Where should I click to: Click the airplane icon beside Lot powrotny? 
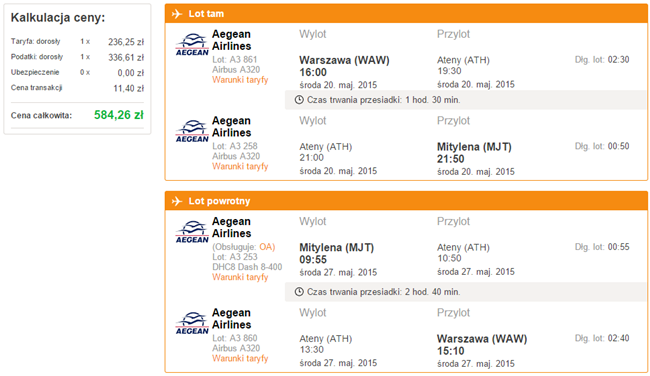click(177, 201)
